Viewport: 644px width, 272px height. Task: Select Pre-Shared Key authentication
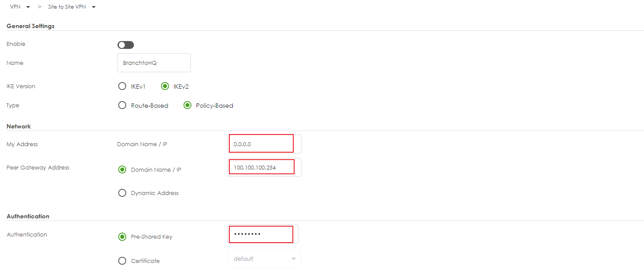122,237
